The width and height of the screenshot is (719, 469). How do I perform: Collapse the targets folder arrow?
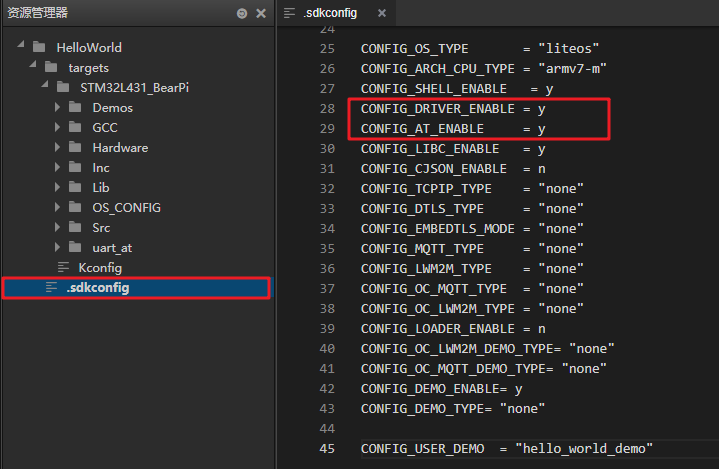(x=33, y=65)
